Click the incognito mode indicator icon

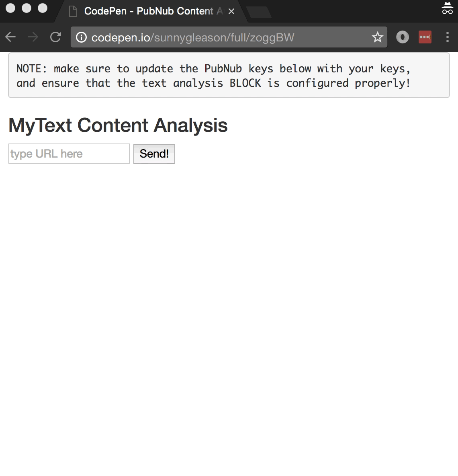(447, 8)
